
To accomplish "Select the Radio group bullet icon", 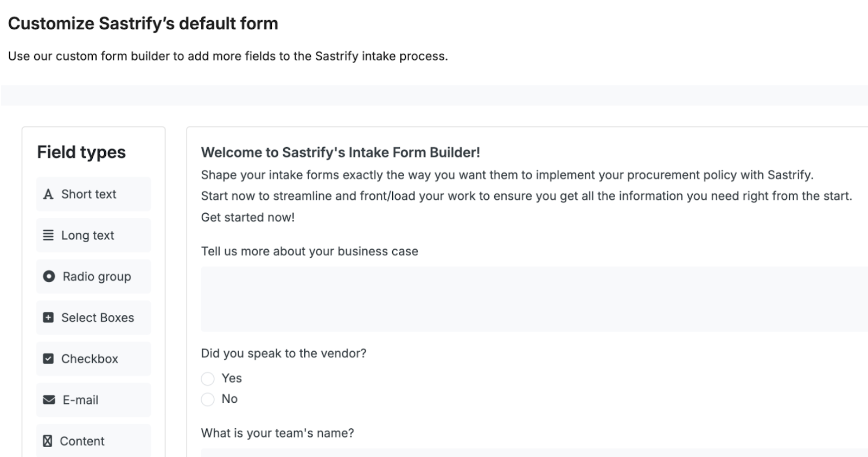I will click(x=48, y=276).
